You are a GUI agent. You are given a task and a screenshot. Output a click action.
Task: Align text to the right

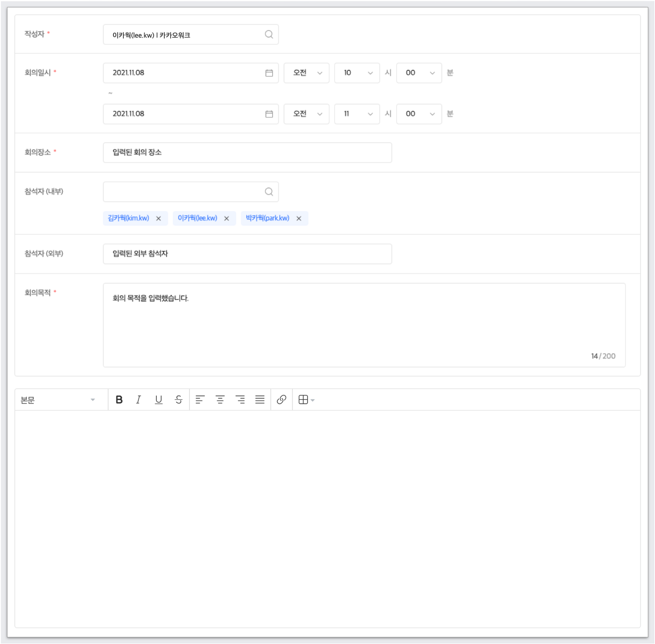click(x=240, y=400)
